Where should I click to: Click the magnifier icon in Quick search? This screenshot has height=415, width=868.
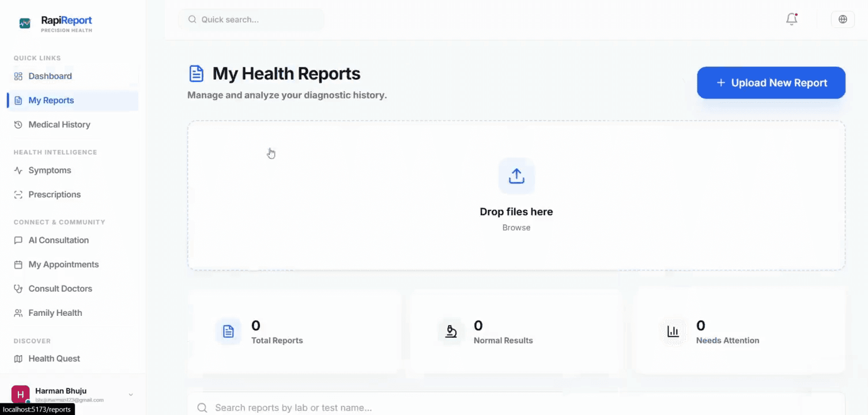click(x=193, y=20)
